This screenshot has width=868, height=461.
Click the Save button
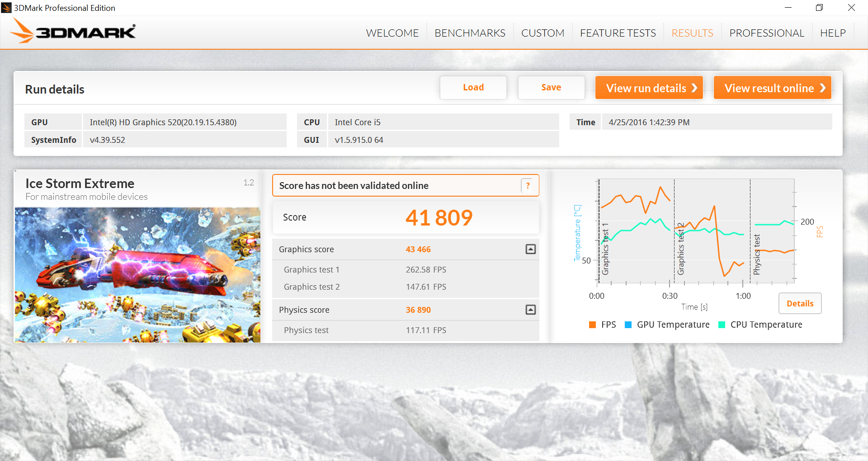(x=551, y=87)
